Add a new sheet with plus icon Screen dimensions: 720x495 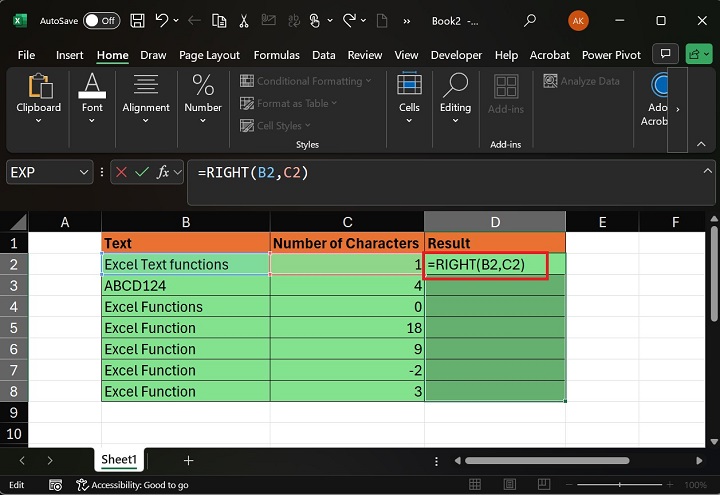[188, 460]
